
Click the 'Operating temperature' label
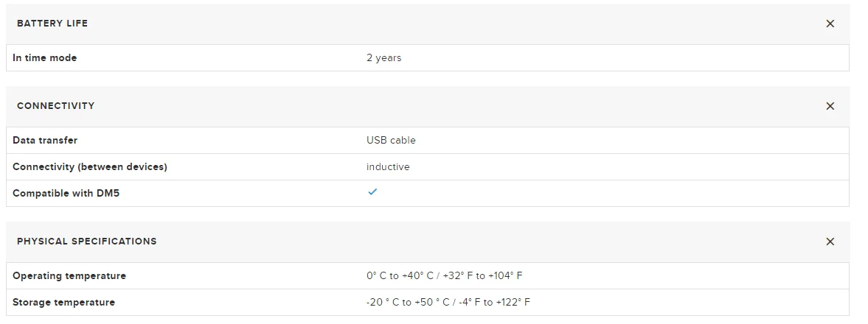click(69, 275)
